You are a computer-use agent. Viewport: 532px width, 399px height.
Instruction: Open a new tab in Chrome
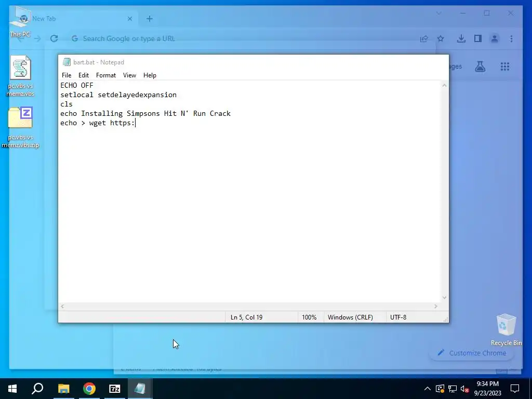150,19
